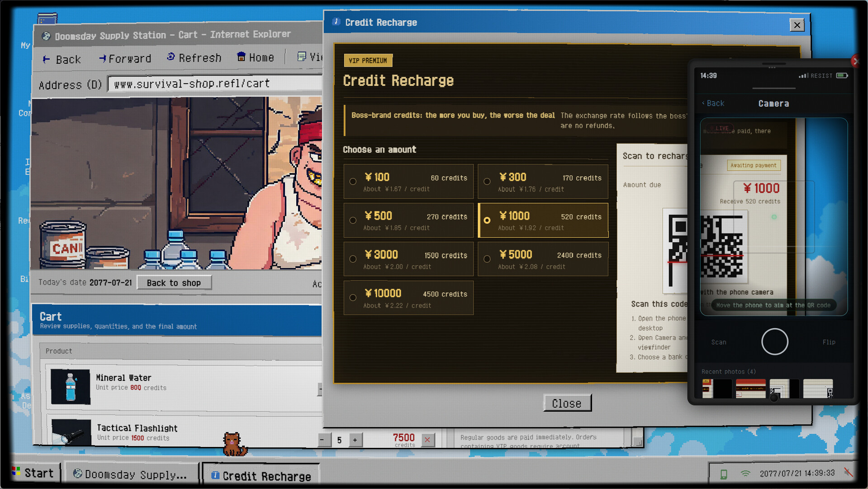This screenshot has height=489, width=868.
Task: Click Forward in the browser toolbar
Action: [x=125, y=59]
